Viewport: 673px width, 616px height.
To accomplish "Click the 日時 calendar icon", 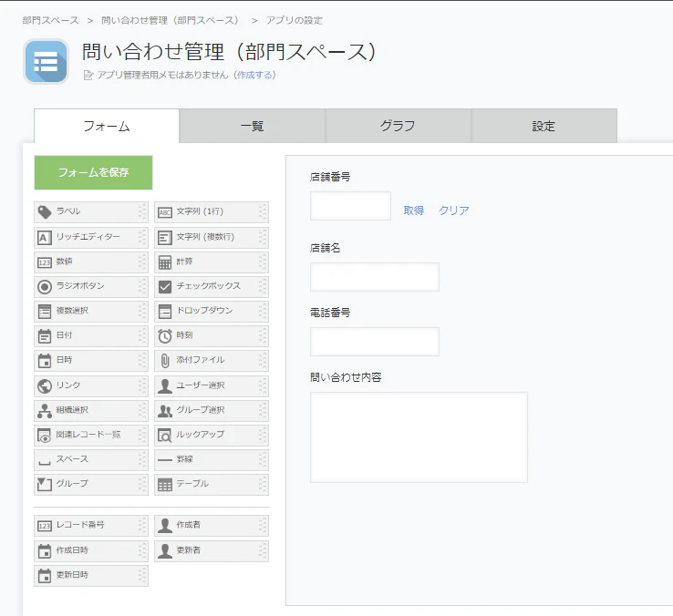I will [45, 361].
